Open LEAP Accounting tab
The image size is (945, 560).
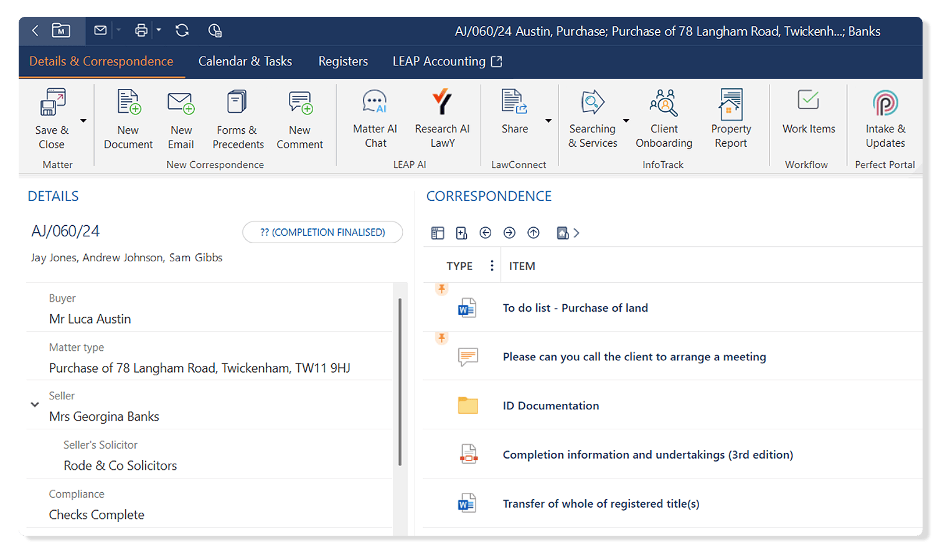click(x=447, y=61)
